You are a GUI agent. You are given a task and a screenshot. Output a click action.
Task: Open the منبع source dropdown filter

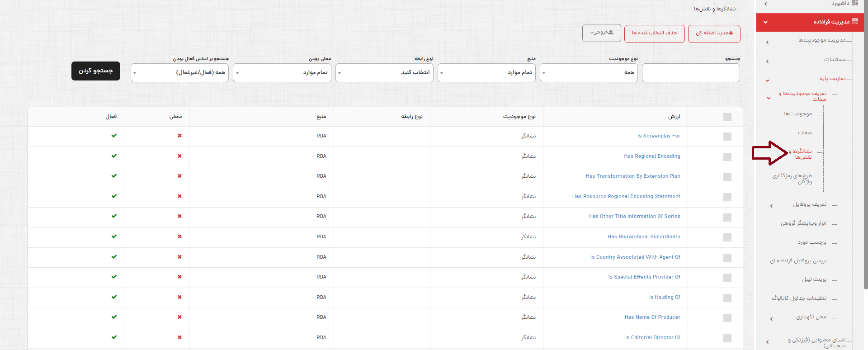coord(486,73)
